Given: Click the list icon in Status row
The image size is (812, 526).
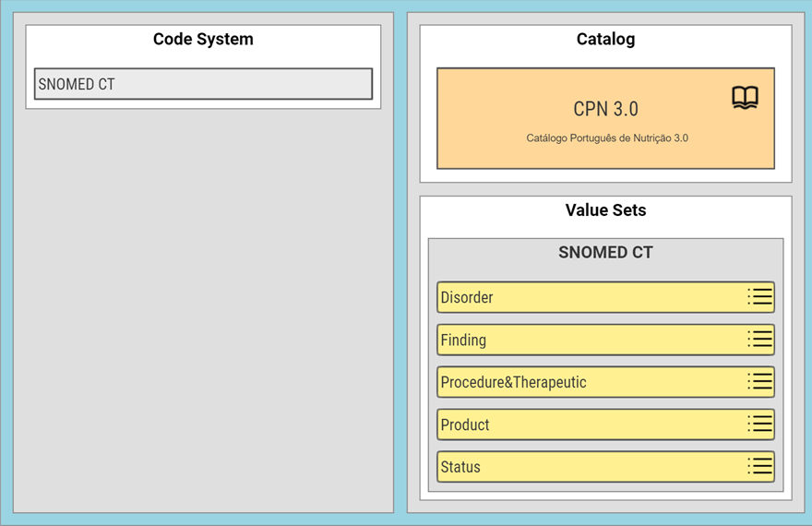Looking at the screenshot, I should 759,466.
